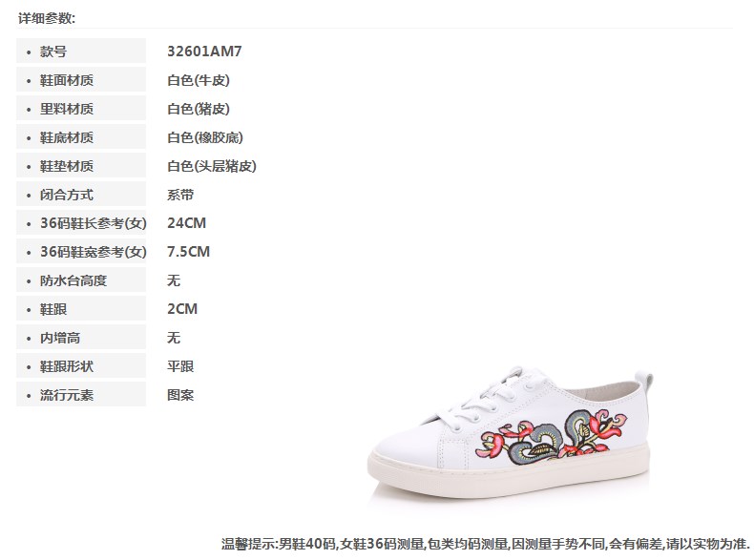Select the 款号 parameter label
Screen dimensions: 754x560
pos(52,52)
